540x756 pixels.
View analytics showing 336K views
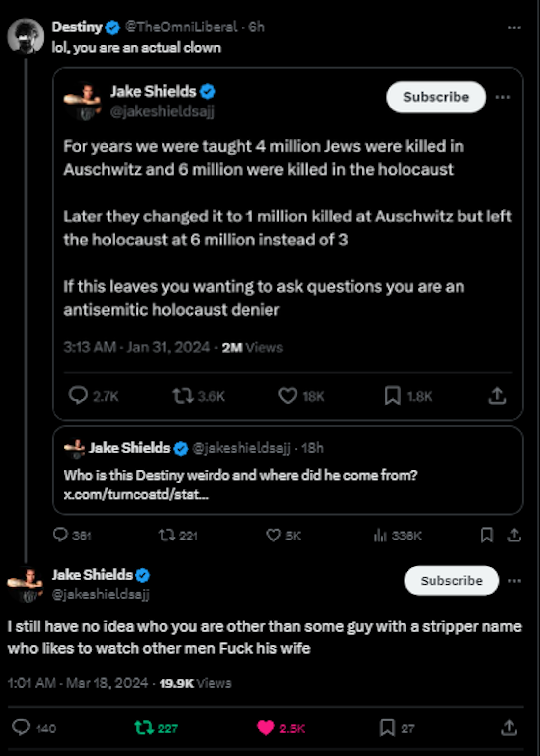[380, 535]
